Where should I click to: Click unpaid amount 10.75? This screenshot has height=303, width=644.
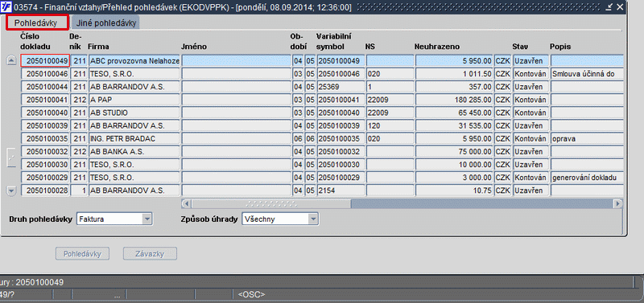(454, 190)
